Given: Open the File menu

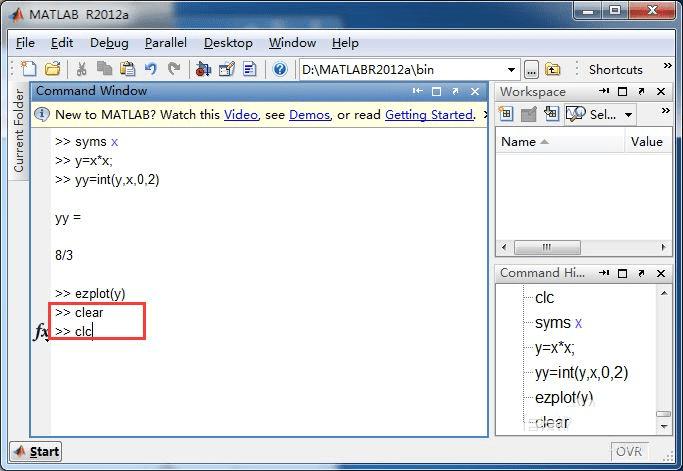Looking at the screenshot, I should tap(25, 43).
